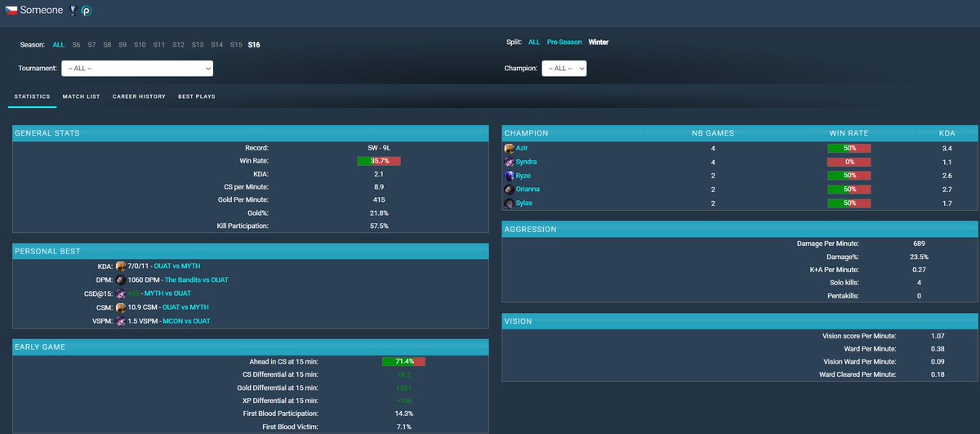Click the 71.4% ahead in CS bar
Image resolution: width=980 pixels, height=434 pixels.
403,361
